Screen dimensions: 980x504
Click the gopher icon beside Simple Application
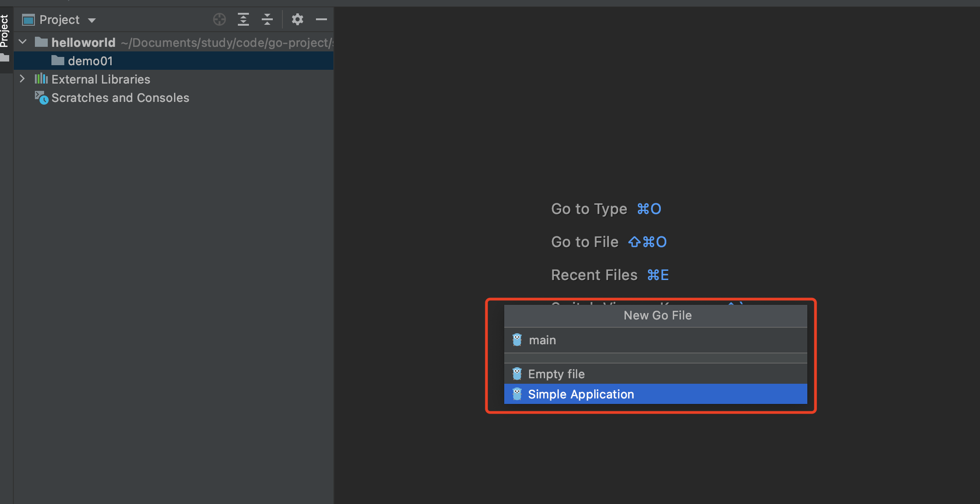coord(517,394)
